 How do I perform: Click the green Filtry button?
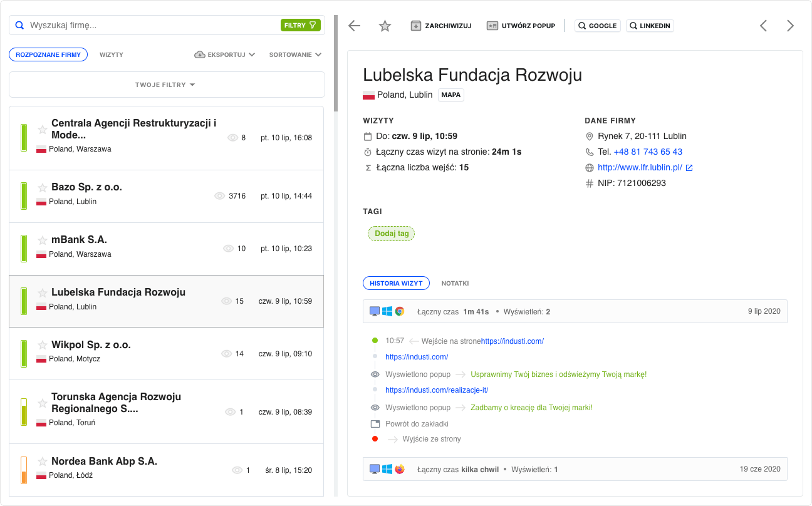tap(301, 25)
